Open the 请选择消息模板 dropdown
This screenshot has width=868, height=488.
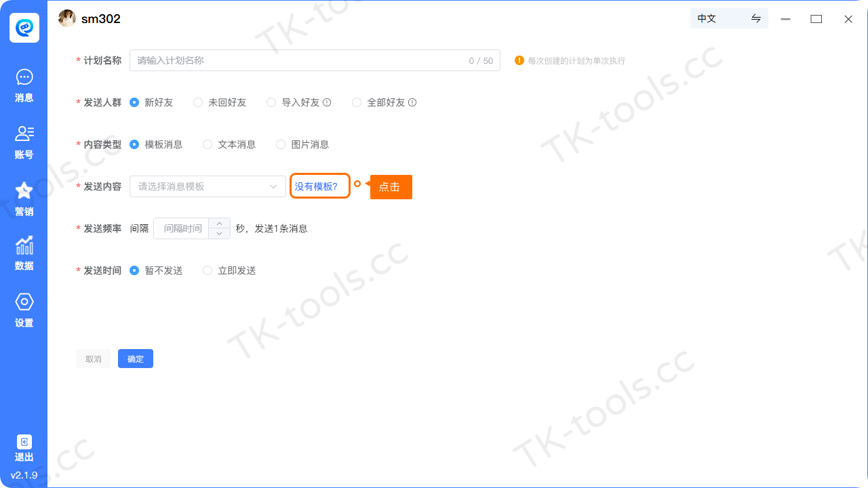point(208,186)
